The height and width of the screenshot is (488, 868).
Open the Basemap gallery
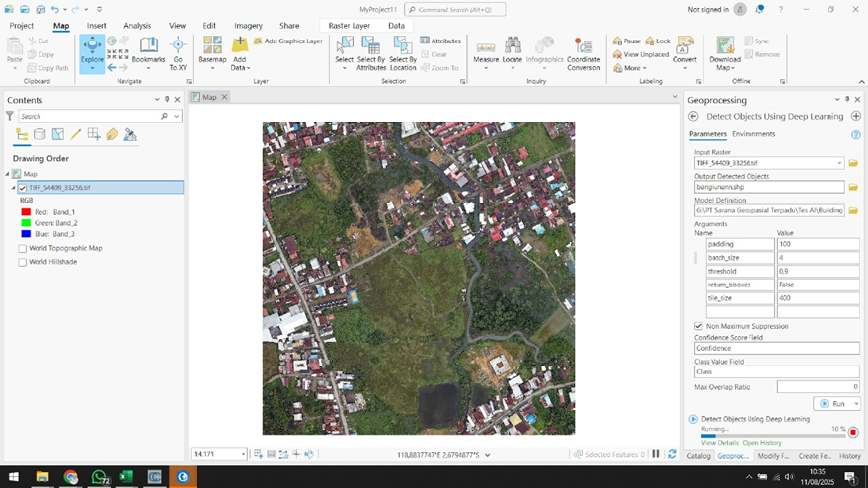[x=212, y=53]
